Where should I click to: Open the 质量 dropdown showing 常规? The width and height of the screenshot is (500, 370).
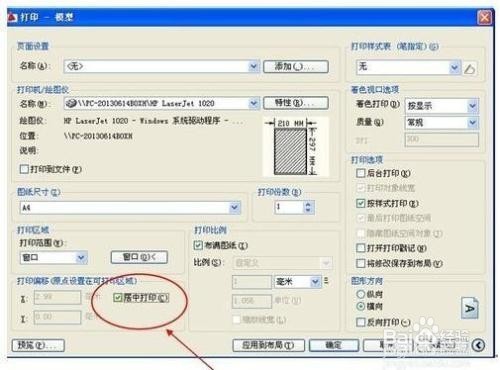(x=442, y=123)
